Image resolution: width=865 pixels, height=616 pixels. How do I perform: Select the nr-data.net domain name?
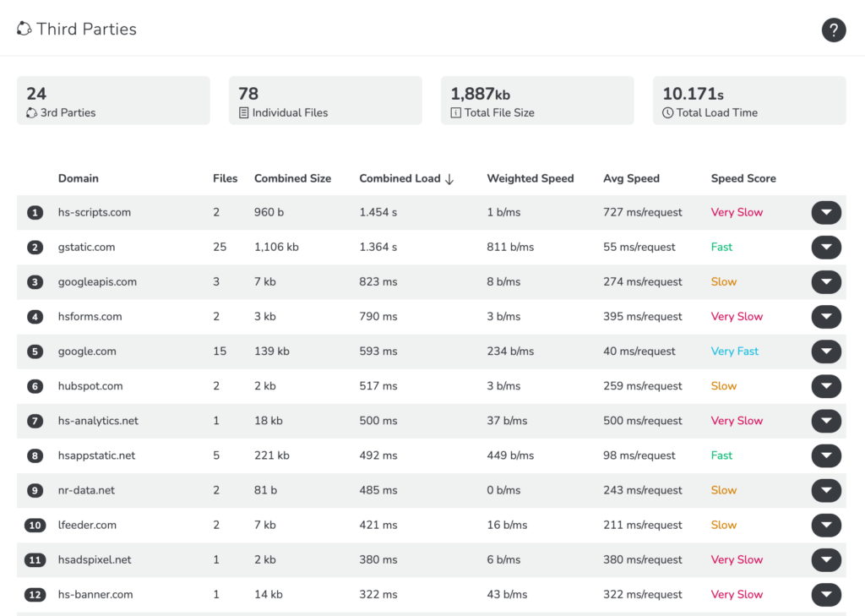pyautogui.click(x=87, y=491)
